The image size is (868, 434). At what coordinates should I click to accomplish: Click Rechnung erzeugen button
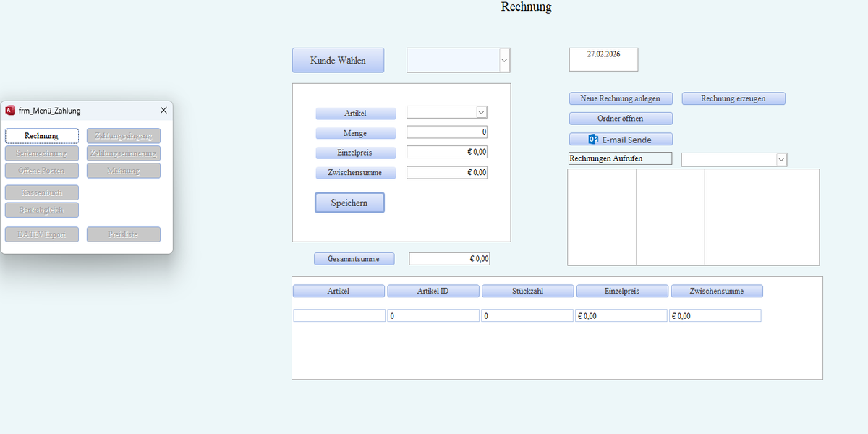pos(733,98)
